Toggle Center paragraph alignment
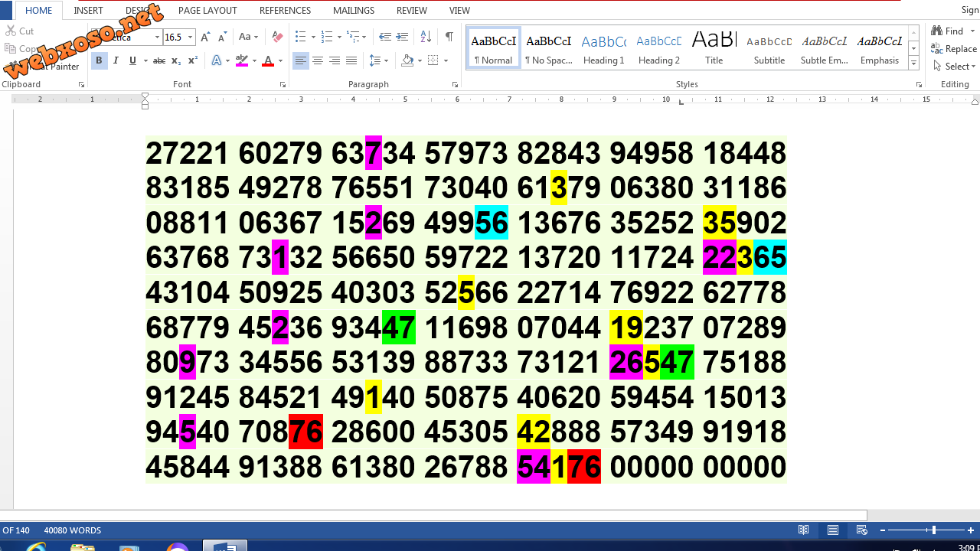This screenshot has height=551, width=980. (x=318, y=60)
